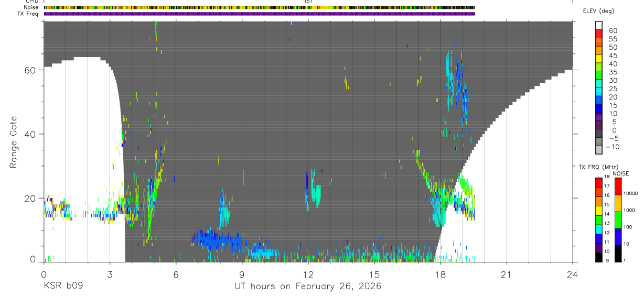644x297 pixels.
Task: Click the red 17–18 MHz TX FRQ swatch
Action: 599,182
